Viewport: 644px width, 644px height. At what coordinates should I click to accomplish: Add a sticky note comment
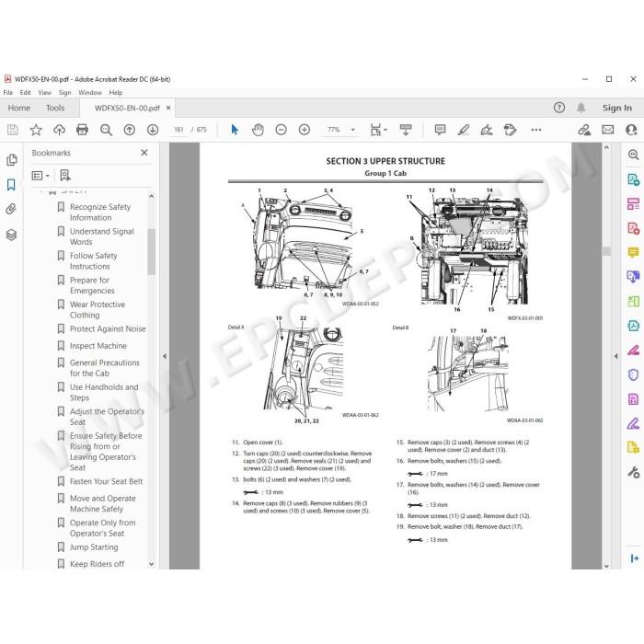pos(440,130)
